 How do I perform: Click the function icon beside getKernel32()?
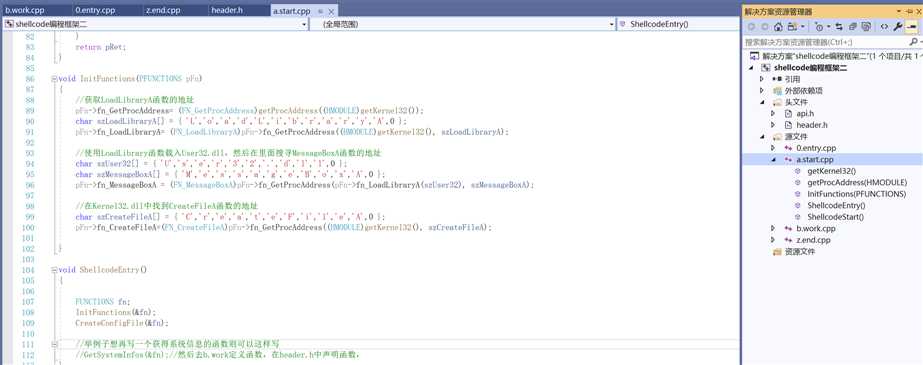click(x=798, y=171)
